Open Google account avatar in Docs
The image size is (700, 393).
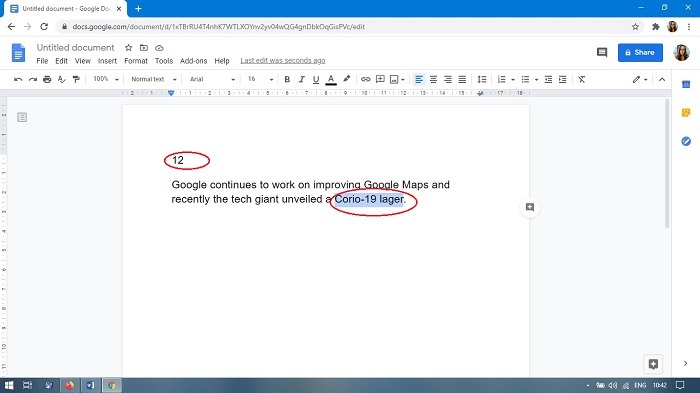click(x=681, y=53)
